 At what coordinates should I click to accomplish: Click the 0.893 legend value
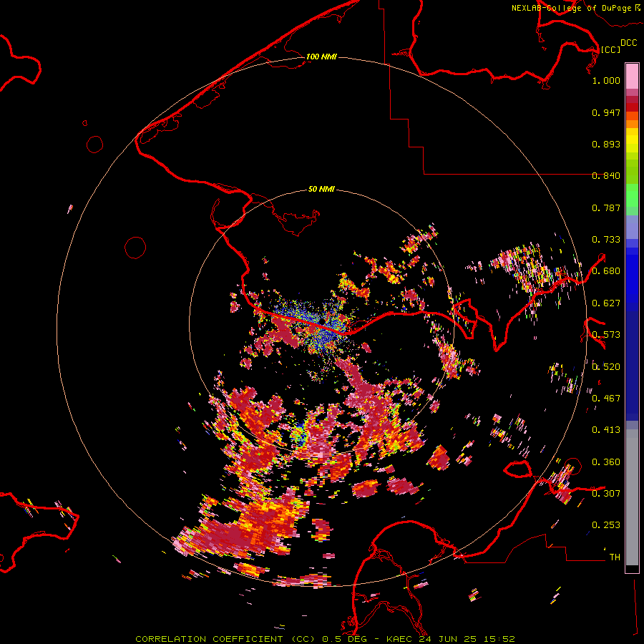pyautogui.click(x=606, y=144)
